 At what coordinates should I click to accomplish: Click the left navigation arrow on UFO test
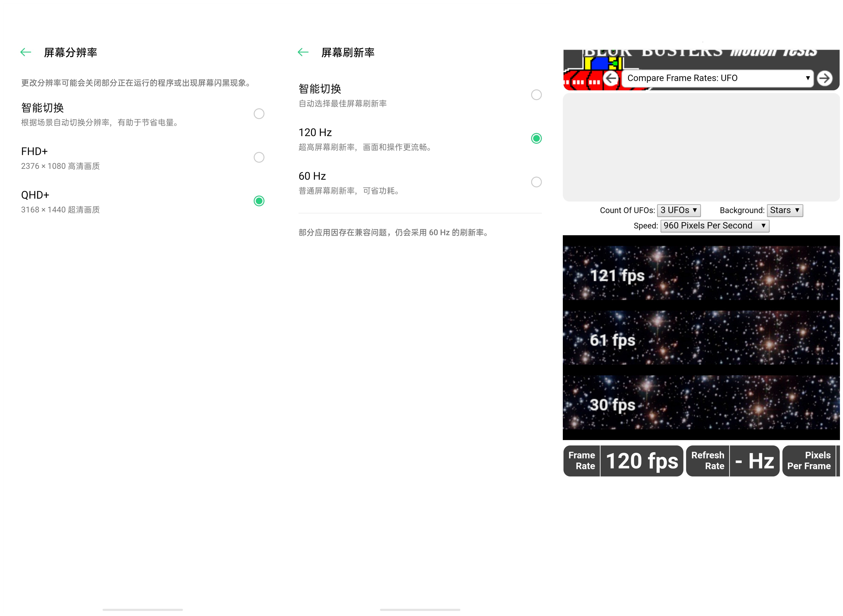coord(609,78)
